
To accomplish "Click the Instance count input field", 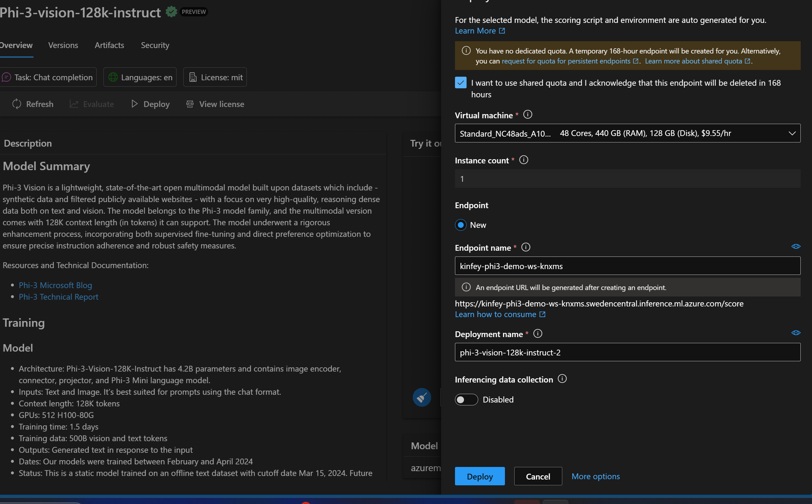I will (x=628, y=179).
